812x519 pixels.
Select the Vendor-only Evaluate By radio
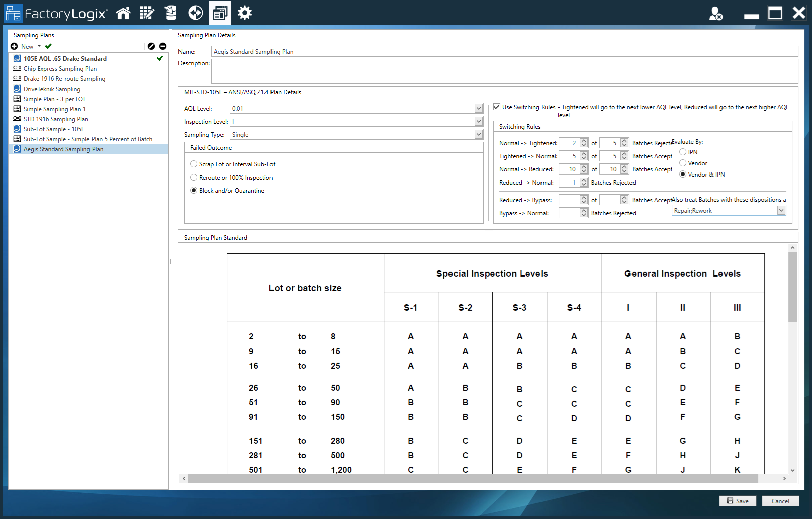pyautogui.click(x=683, y=163)
